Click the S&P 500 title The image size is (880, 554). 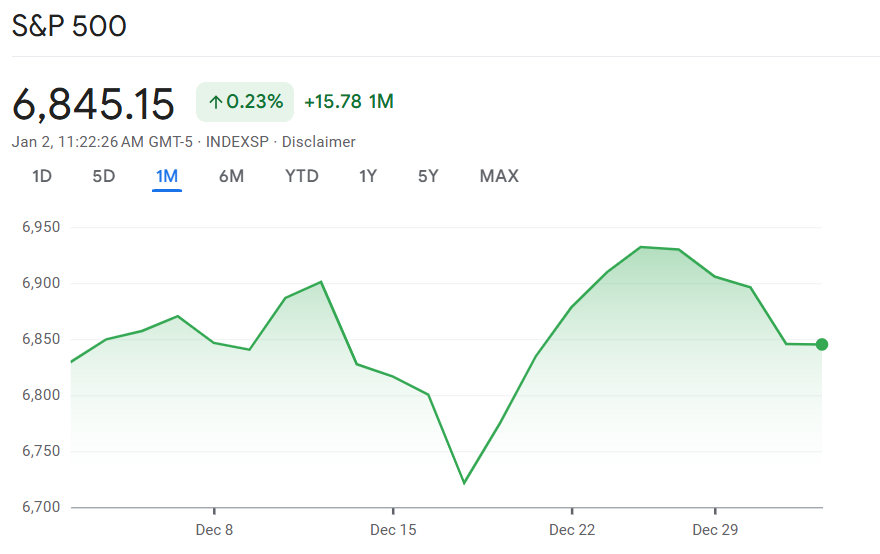click(x=69, y=26)
